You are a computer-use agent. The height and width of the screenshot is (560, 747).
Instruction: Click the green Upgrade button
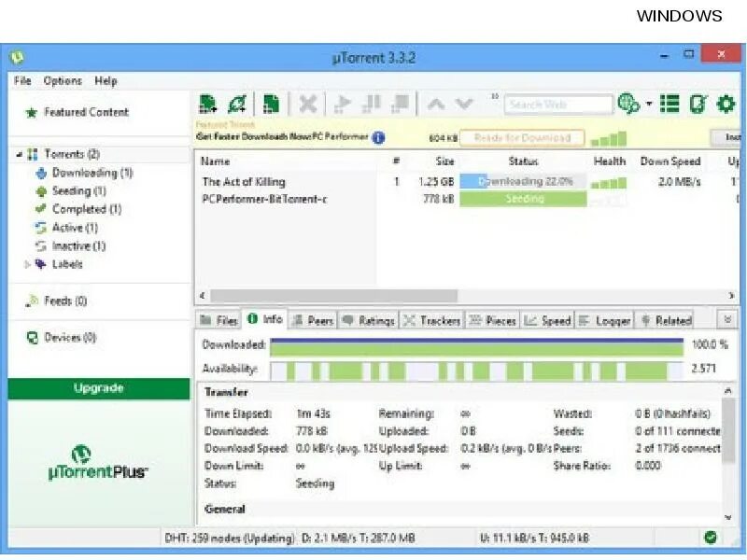(x=99, y=388)
